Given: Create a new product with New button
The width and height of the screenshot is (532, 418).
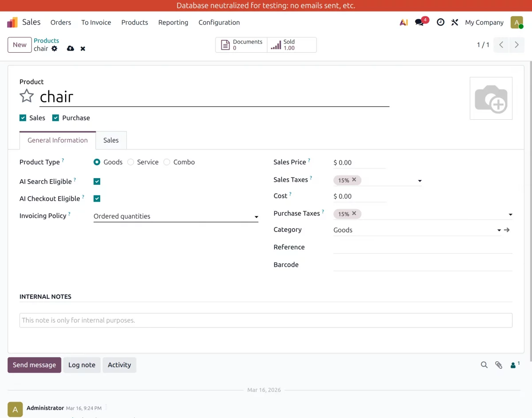Looking at the screenshot, I should [19, 45].
